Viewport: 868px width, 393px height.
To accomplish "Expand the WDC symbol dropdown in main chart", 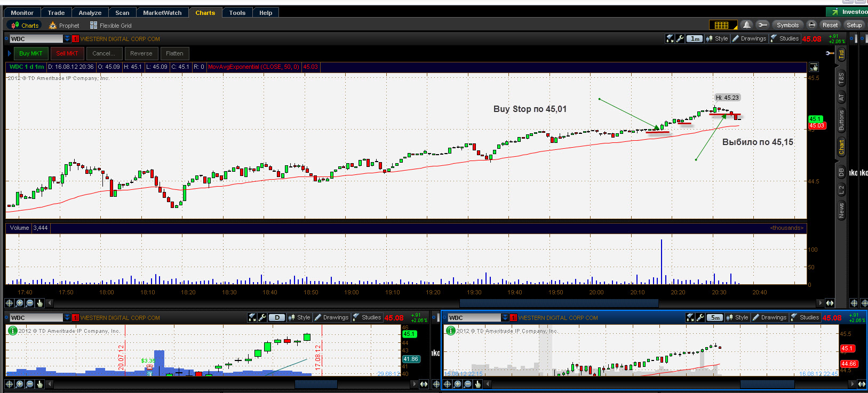I will 67,38.
